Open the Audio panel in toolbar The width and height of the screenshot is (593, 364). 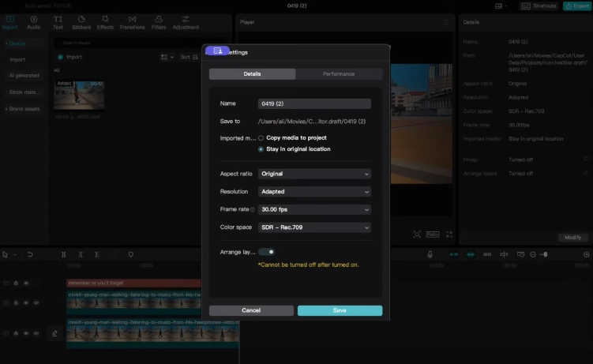(34, 22)
